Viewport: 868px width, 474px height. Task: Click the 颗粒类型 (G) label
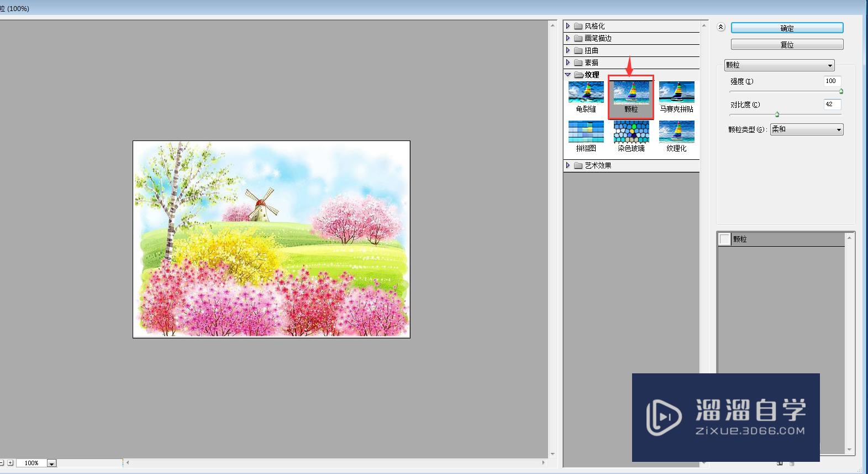pyautogui.click(x=748, y=129)
